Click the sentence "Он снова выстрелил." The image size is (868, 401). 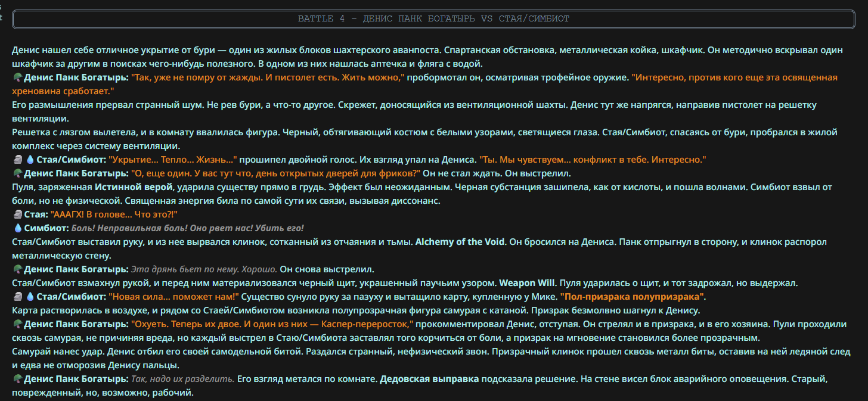click(x=327, y=269)
